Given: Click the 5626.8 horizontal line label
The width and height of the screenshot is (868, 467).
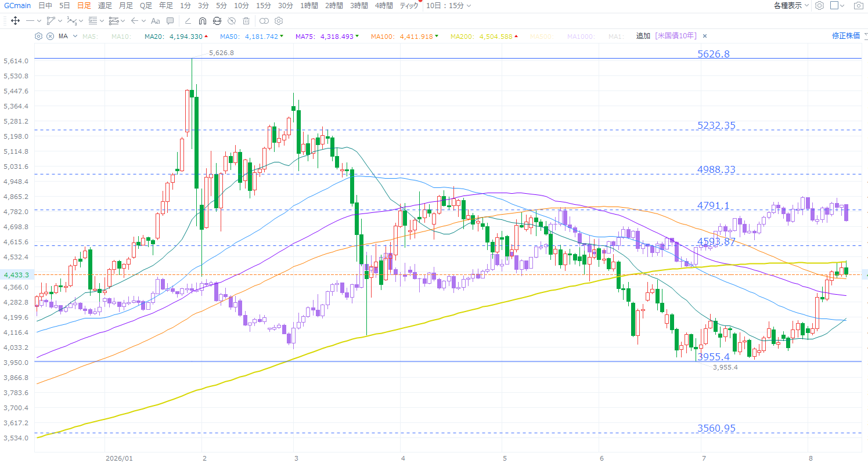Looking at the screenshot, I should click(x=714, y=54).
